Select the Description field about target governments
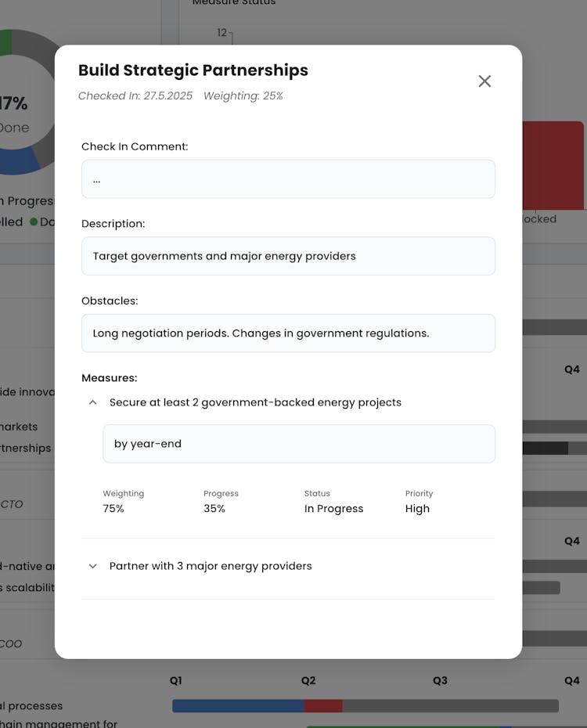Screen dimensions: 587x728 pyautogui.click(x=288, y=256)
